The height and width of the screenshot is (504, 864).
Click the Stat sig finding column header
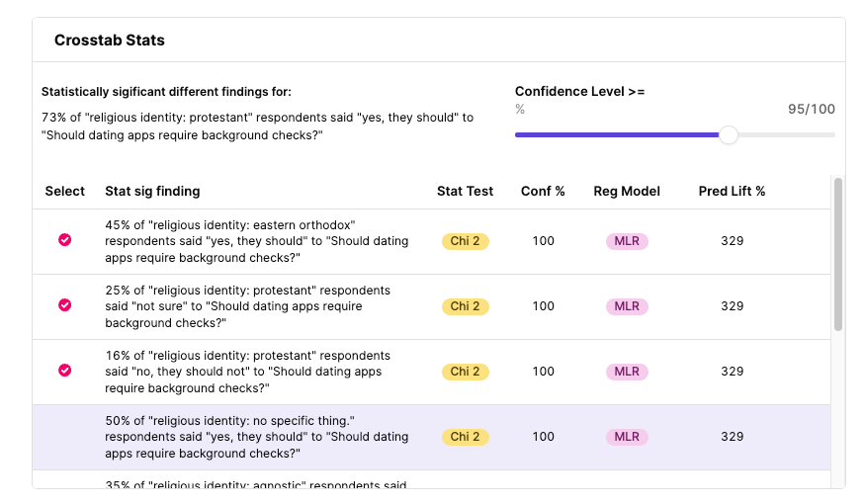152,191
